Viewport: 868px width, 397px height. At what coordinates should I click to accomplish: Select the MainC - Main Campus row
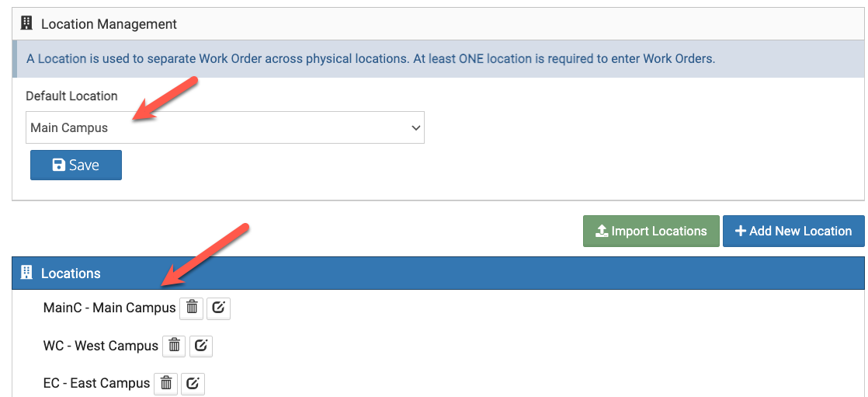[x=109, y=308]
